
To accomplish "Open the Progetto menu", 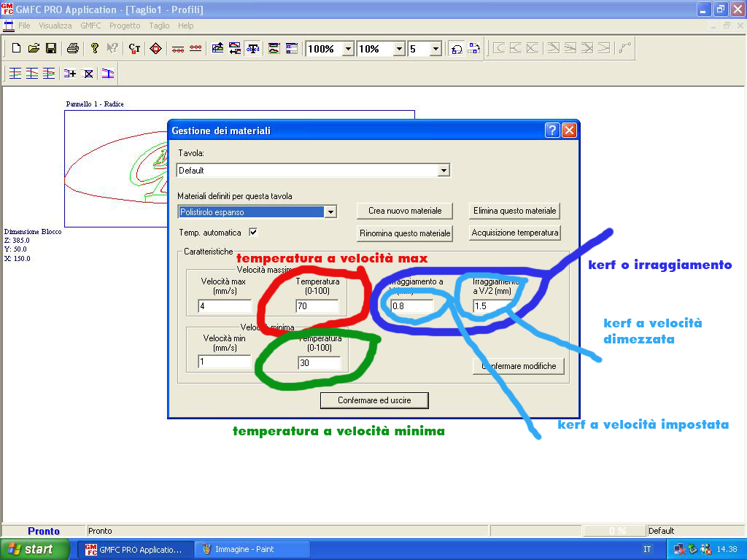I will pyautogui.click(x=125, y=26).
